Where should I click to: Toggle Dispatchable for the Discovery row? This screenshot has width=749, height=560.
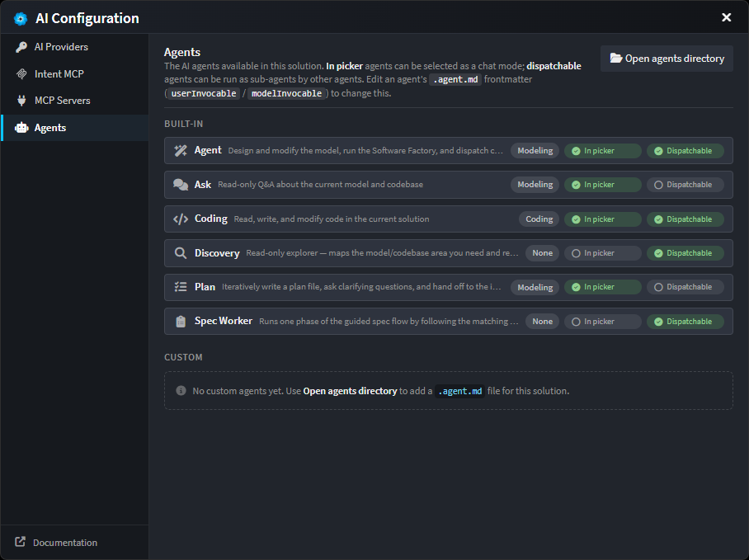pyautogui.click(x=685, y=253)
